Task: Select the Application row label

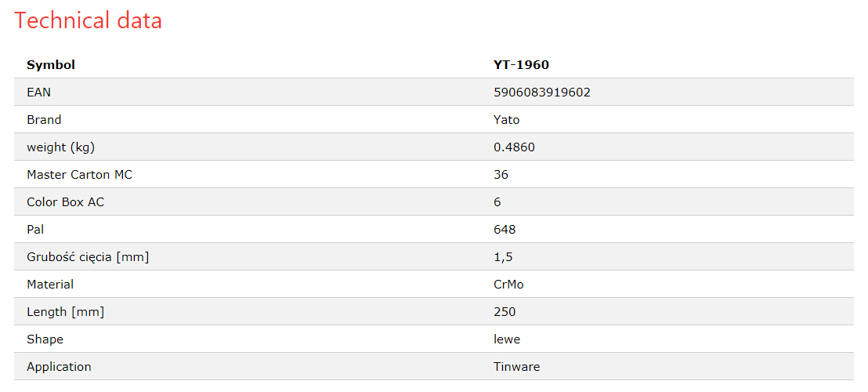Action: click(x=60, y=367)
